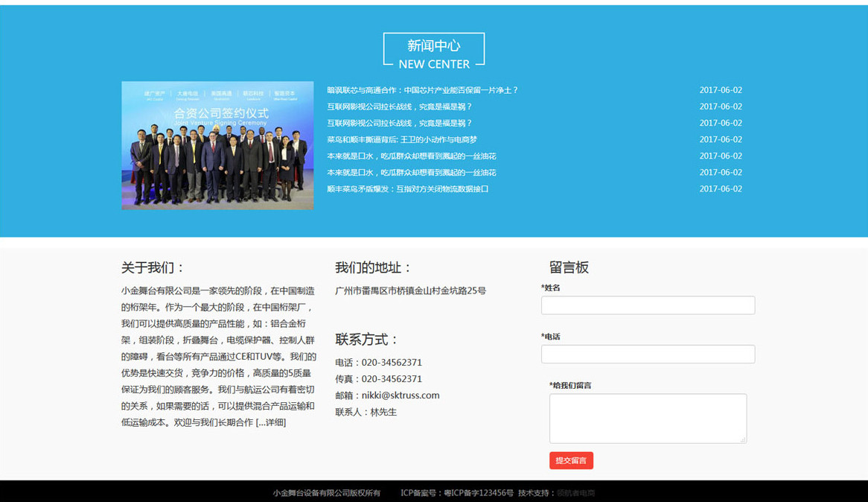Open the 领航者电商 tech support footer link
Image resolution: width=868 pixels, height=502 pixels.
[x=576, y=493]
